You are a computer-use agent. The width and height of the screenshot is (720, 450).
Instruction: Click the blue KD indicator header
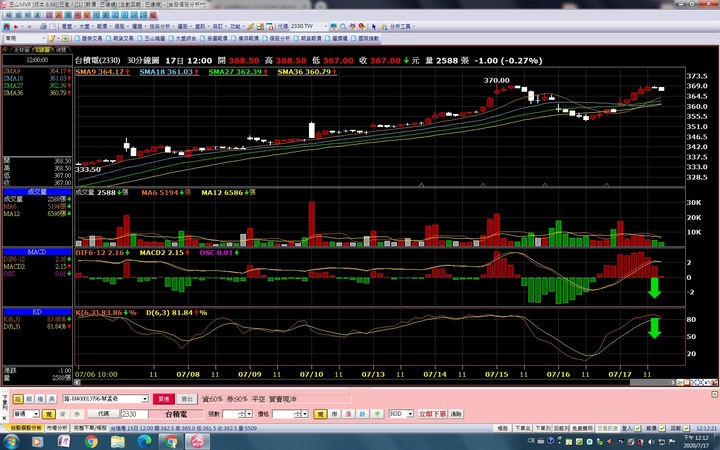pyautogui.click(x=37, y=312)
